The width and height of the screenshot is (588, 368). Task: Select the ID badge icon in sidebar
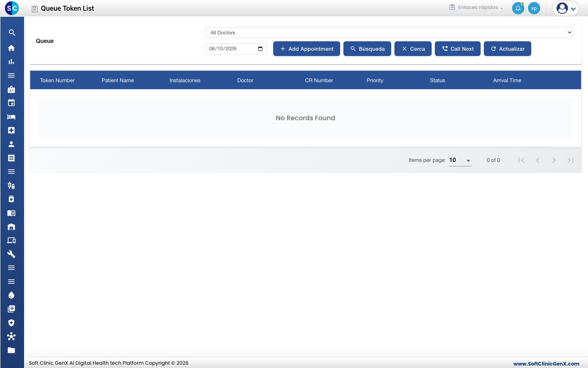click(x=11, y=89)
